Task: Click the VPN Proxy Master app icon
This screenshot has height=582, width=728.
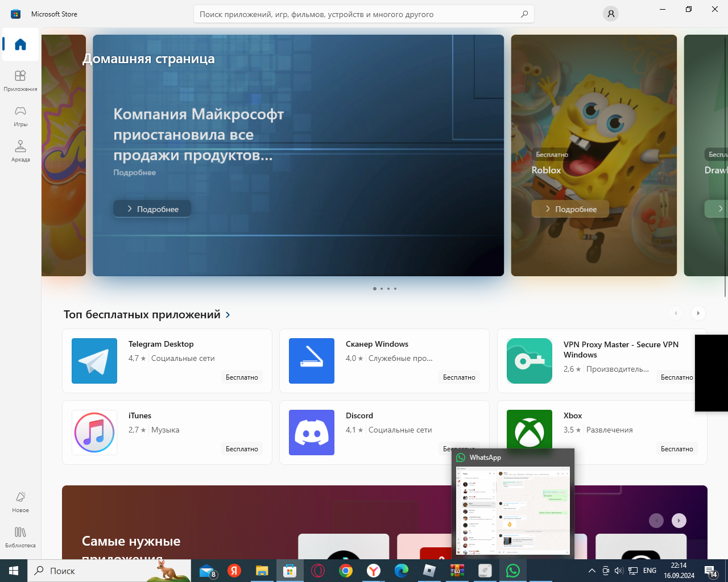Action: 530,361
